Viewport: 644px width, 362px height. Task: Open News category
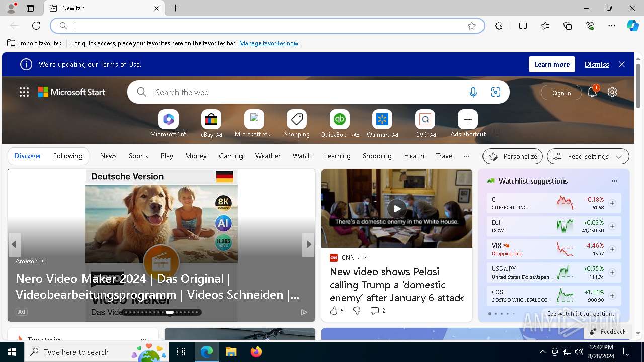[x=108, y=156]
